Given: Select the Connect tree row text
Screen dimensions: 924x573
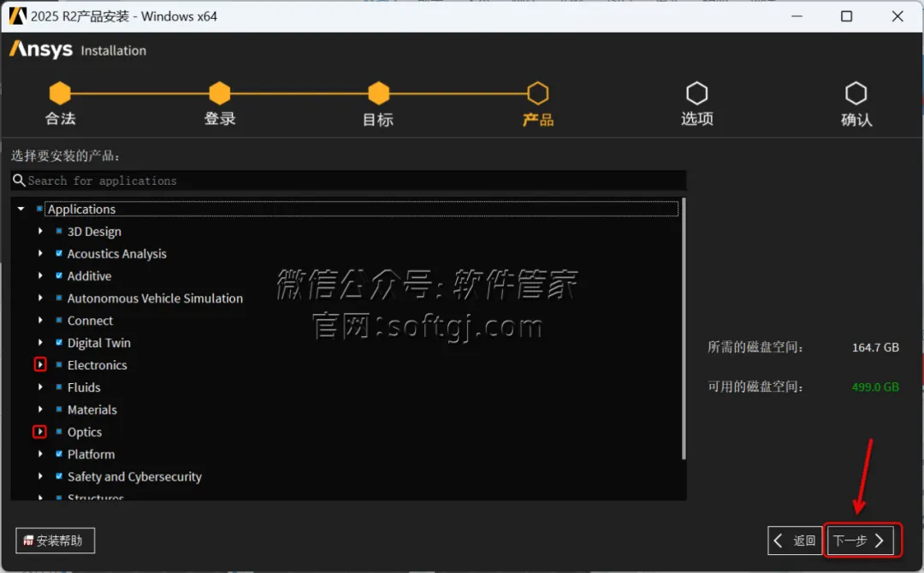Looking at the screenshot, I should point(90,321).
